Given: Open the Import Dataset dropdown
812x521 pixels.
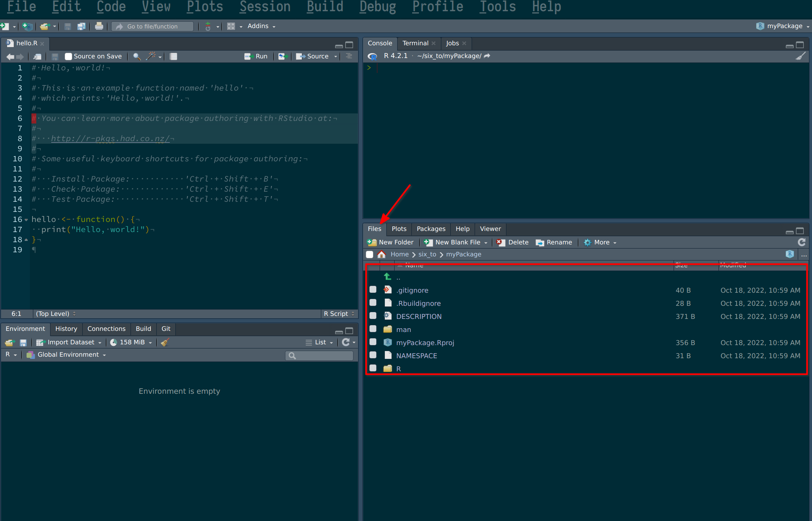Looking at the screenshot, I should coord(69,342).
